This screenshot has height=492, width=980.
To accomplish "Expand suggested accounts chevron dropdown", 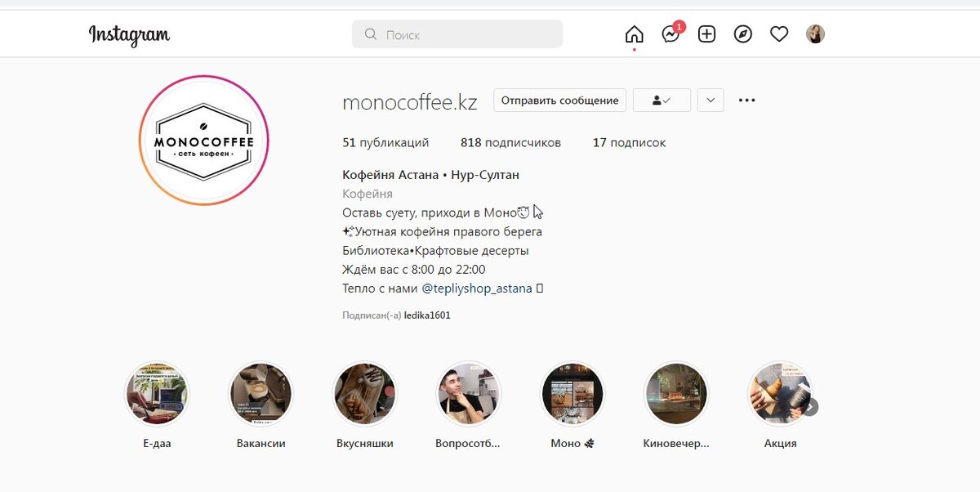I will 710,101.
